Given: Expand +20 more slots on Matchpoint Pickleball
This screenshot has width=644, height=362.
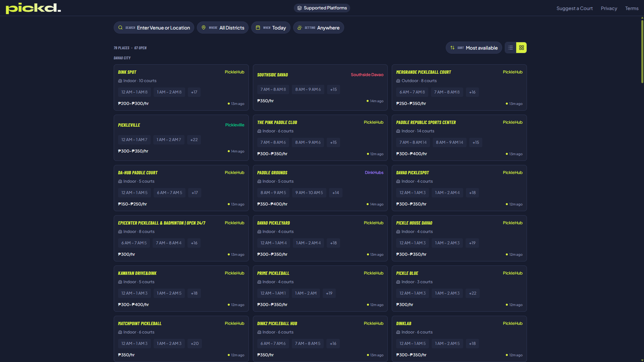Looking at the screenshot, I should [195, 344].
